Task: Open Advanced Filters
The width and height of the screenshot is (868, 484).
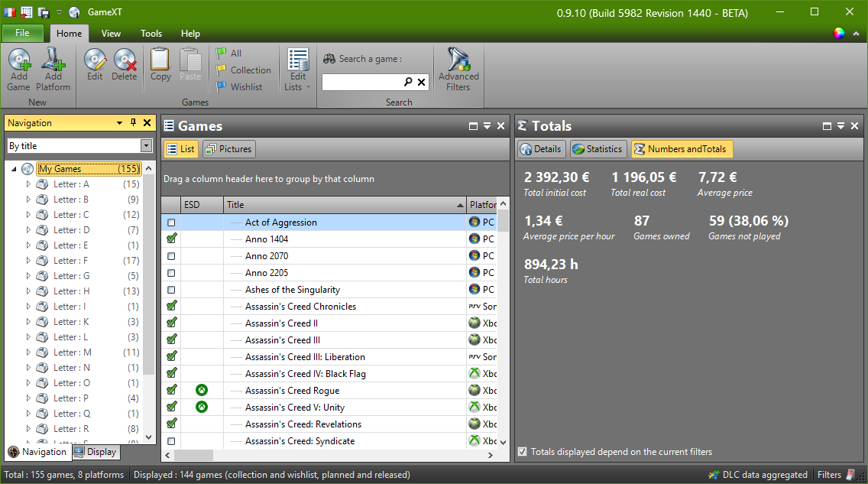Action: tap(458, 61)
